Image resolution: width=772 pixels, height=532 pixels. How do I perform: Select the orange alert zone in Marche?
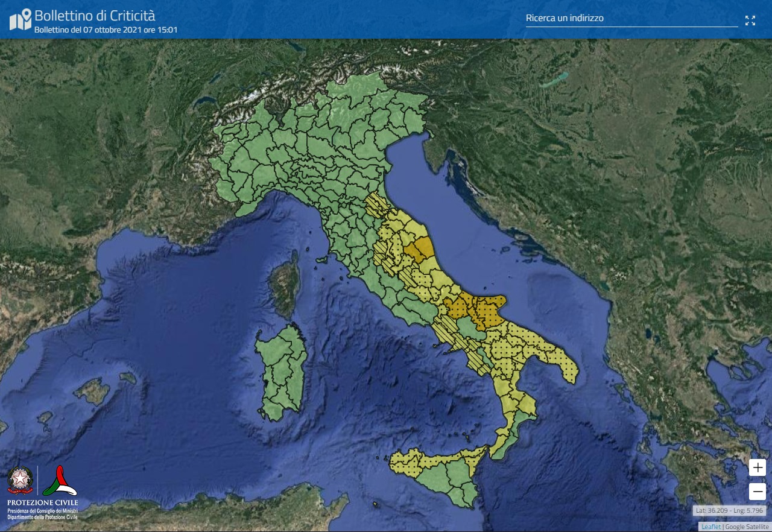tap(419, 249)
